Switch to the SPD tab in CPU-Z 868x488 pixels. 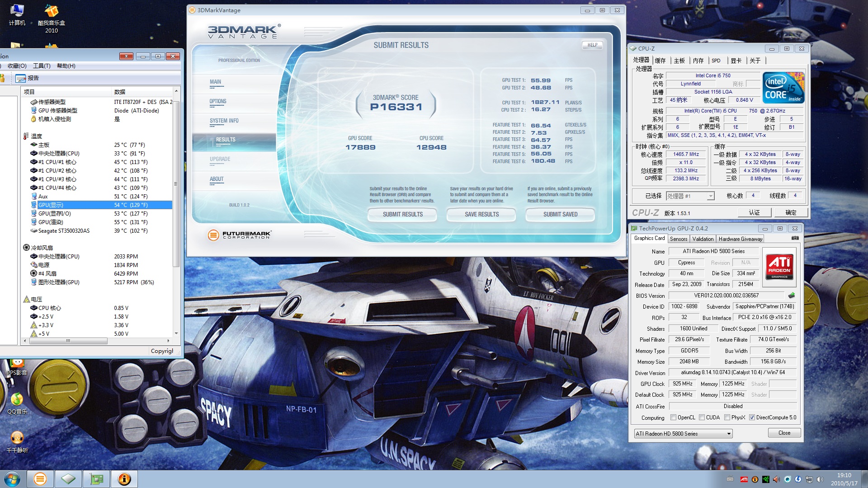(716, 61)
